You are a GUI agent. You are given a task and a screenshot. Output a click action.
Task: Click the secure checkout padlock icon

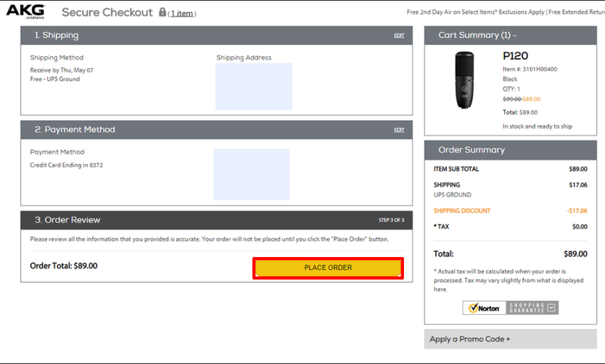click(163, 12)
